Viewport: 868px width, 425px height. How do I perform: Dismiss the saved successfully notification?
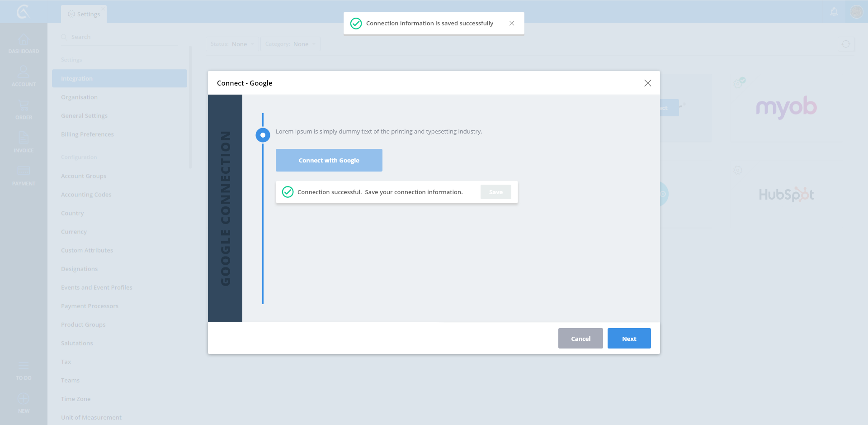[512, 23]
